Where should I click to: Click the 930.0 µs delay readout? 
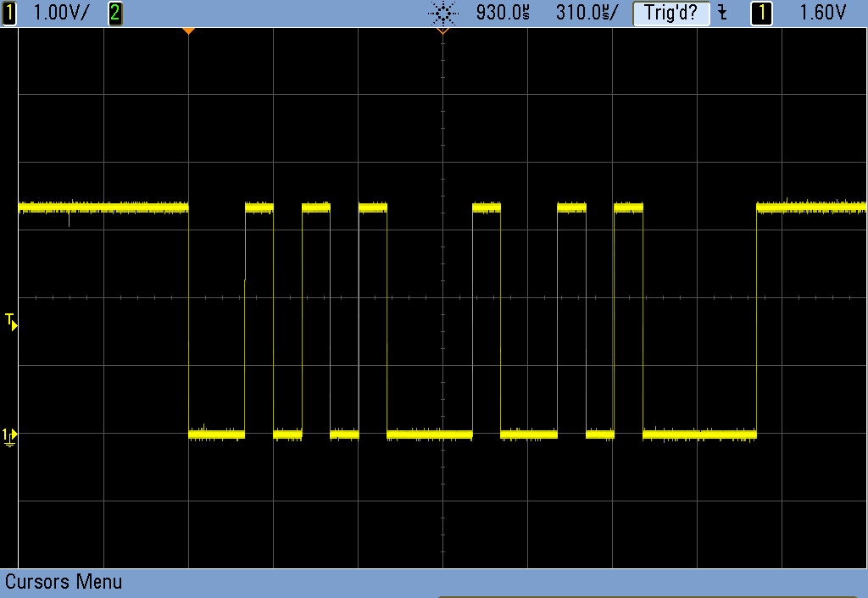tap(504, 13)
